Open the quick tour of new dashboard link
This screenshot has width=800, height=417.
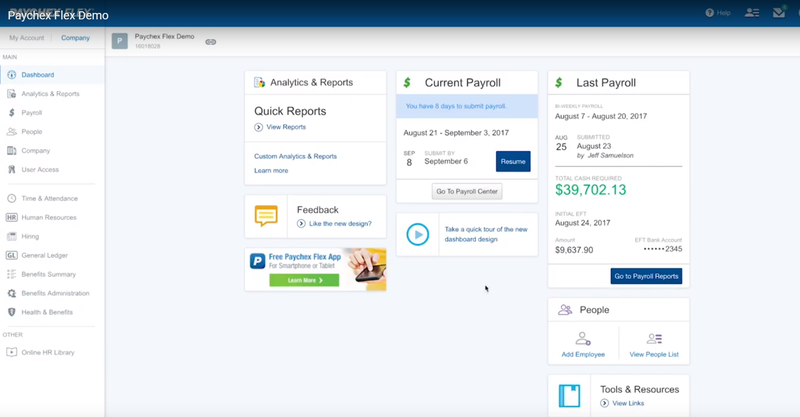[486, 234]
